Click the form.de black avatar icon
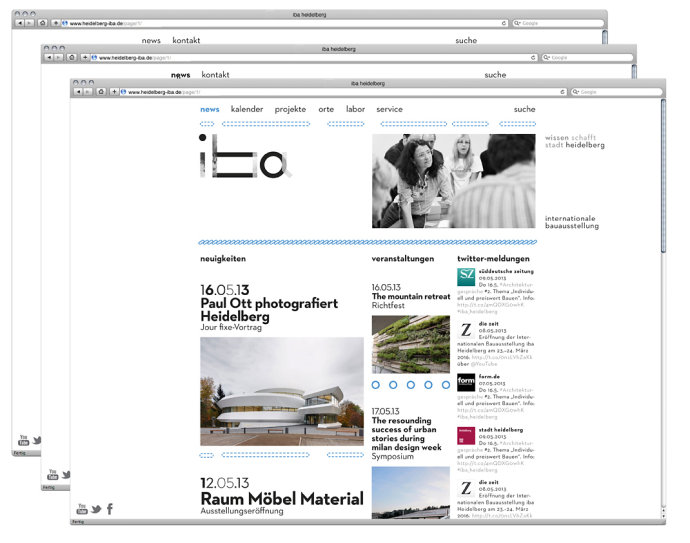The height and width of the screenshot is (543, 690). tap(466, 382)
